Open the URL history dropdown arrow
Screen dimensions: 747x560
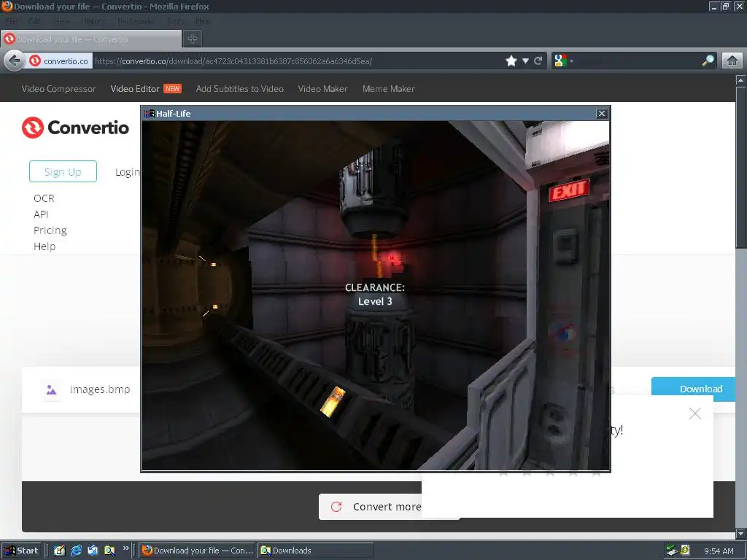point(525,61)
